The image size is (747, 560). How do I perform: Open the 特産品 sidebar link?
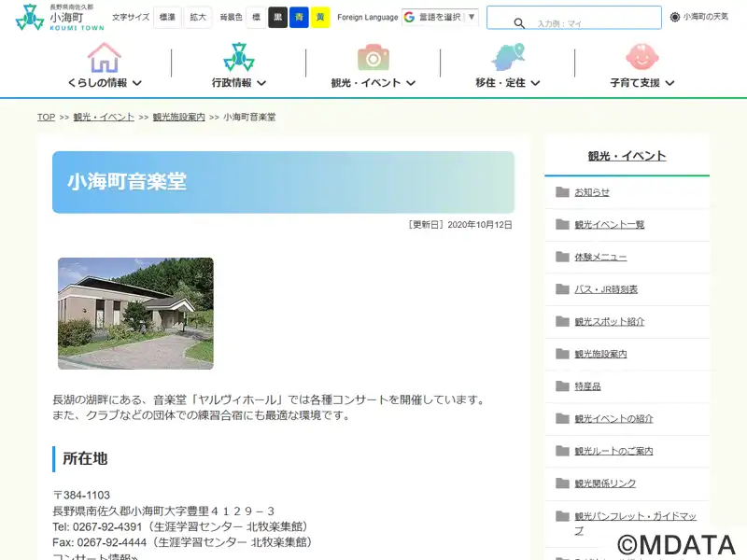587,386
